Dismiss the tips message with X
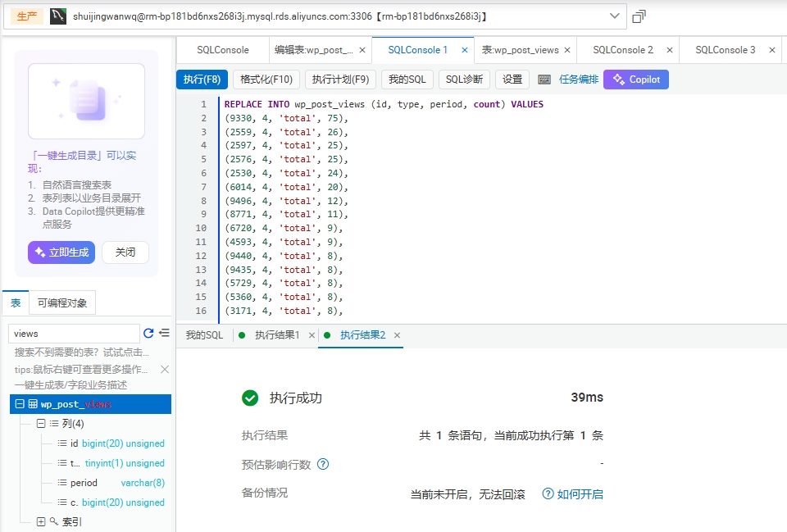 [165, 369]
